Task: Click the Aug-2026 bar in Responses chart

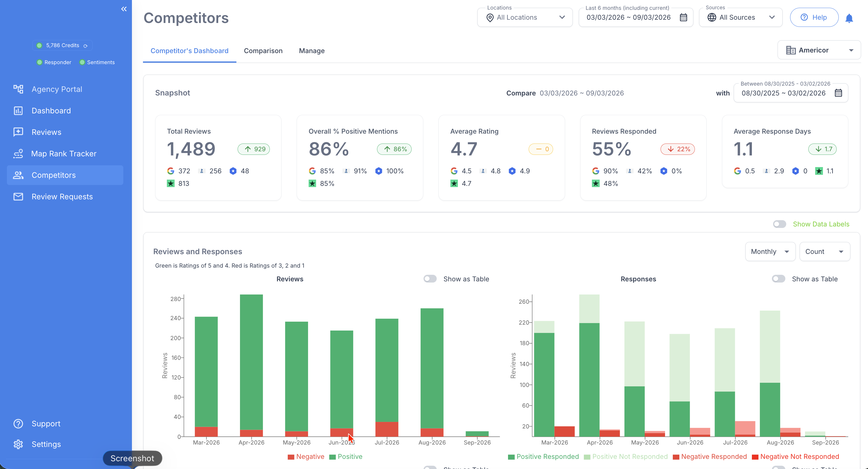Action: pyautogui.click(x=770, y=374)
